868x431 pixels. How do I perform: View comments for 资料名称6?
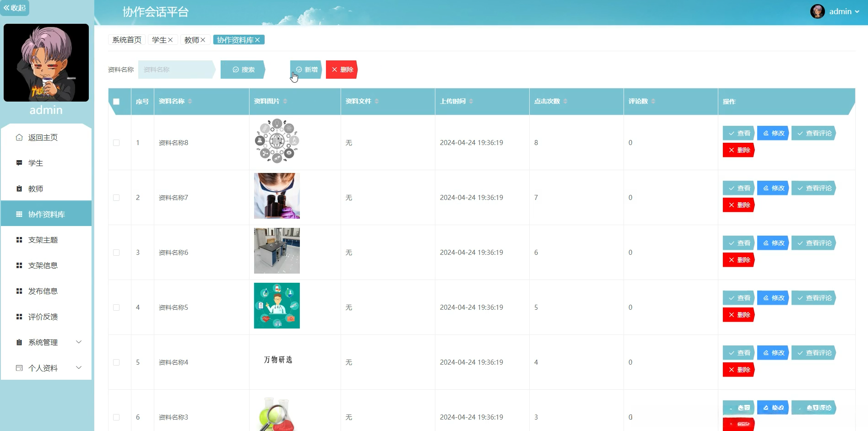[814, 243]
